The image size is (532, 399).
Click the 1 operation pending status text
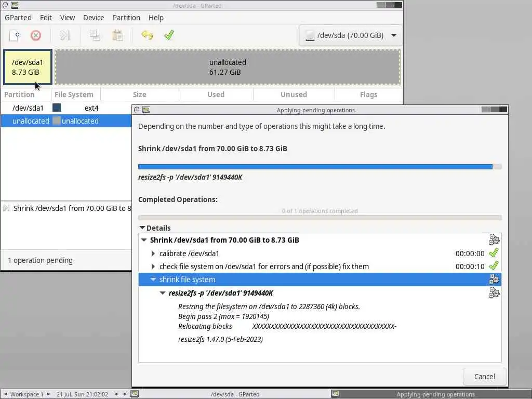[40, 260]
